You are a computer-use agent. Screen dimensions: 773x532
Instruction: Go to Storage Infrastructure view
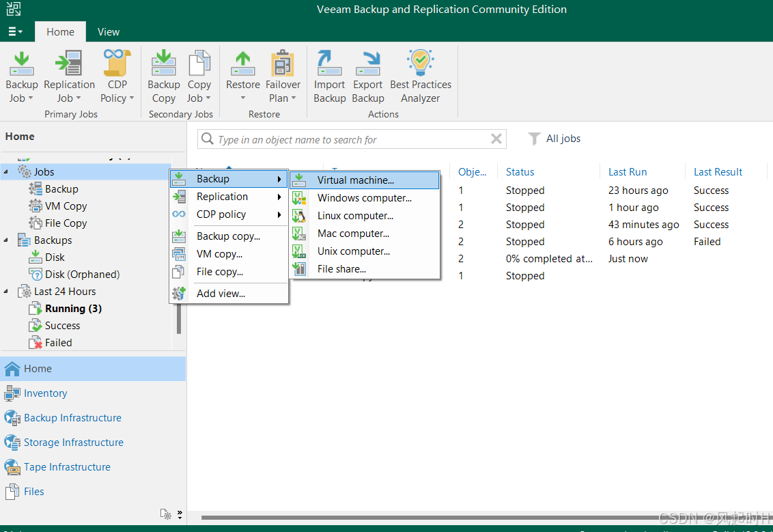pyautogui.click(x=74, y=443)
